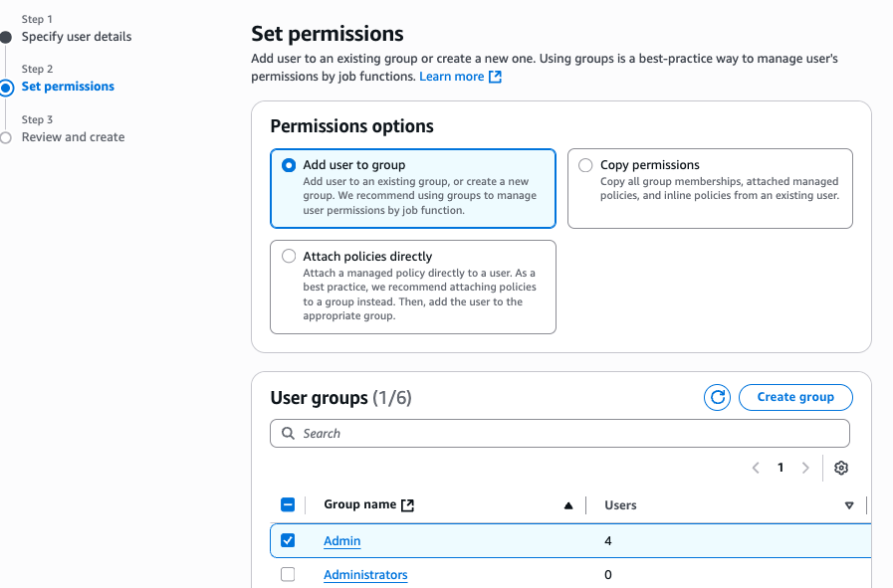893x588 pixels.
Task: Check the Administrators group checkbox
Action: (288, 574)
